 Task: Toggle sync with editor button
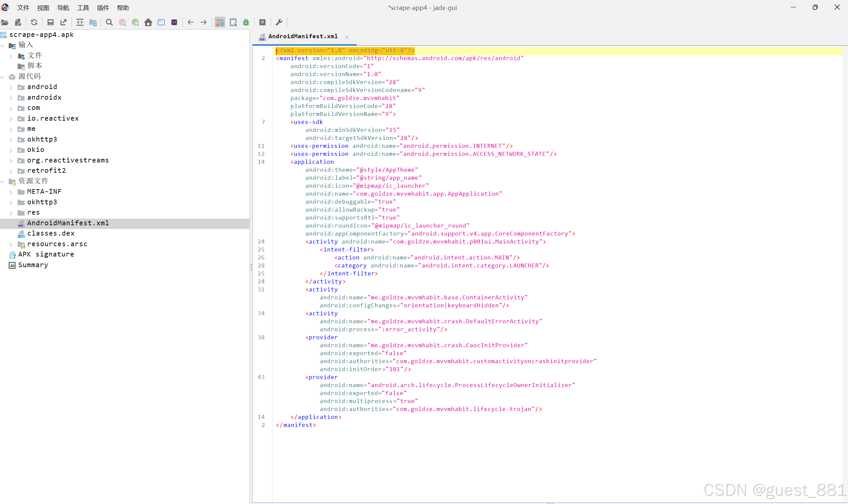point(80,22)
